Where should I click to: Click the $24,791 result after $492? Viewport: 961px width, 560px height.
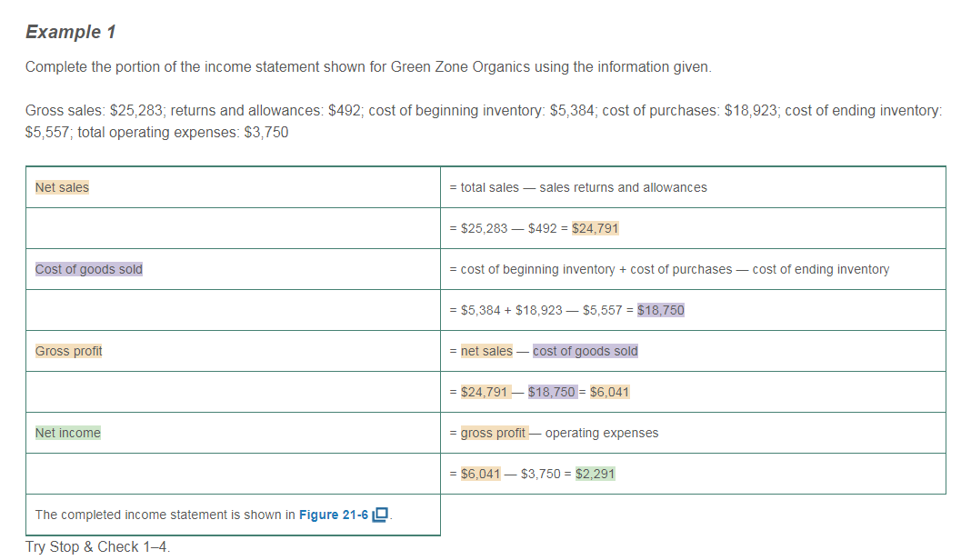(x=596, y=228)
